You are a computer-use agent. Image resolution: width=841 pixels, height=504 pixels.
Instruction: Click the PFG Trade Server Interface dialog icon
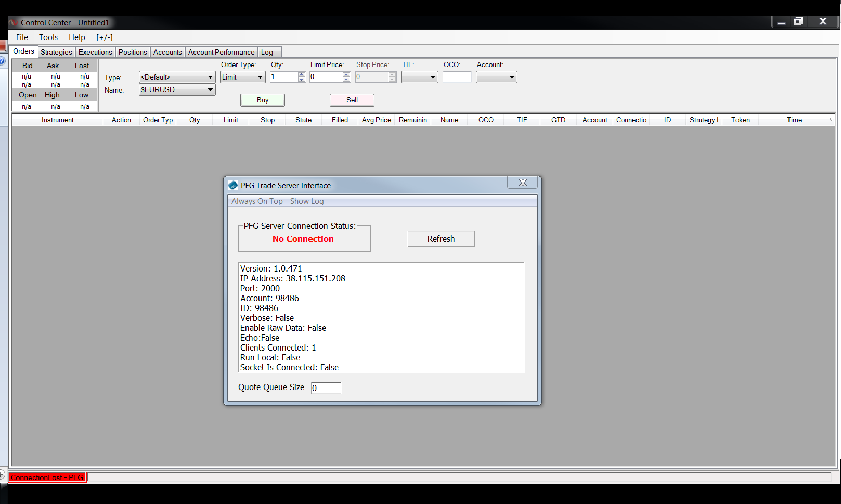pos(233,185)
